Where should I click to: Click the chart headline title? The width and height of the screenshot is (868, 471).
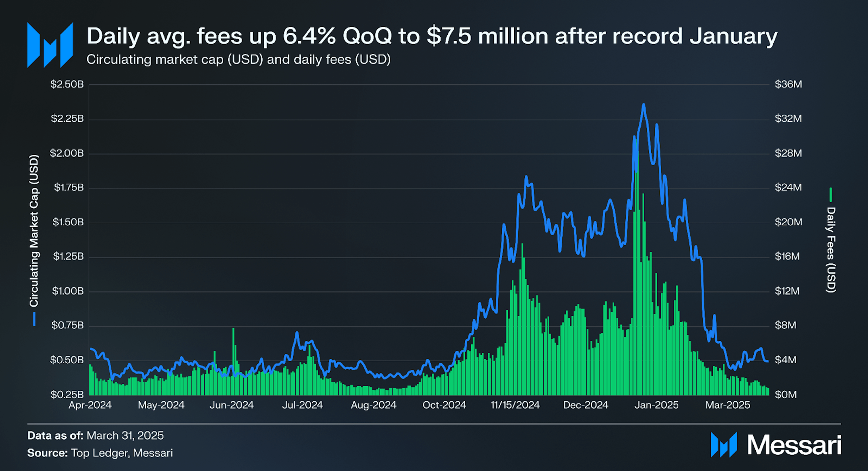point(432,36)
